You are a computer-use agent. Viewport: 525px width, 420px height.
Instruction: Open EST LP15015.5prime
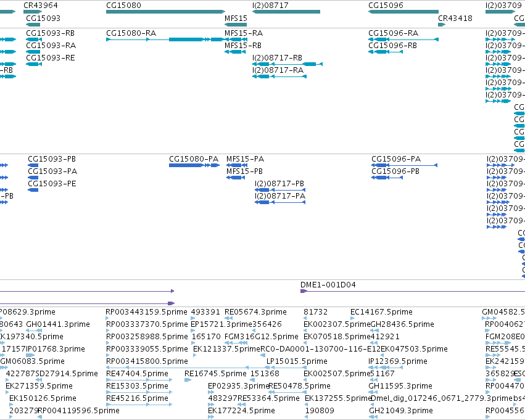[297, 361]
